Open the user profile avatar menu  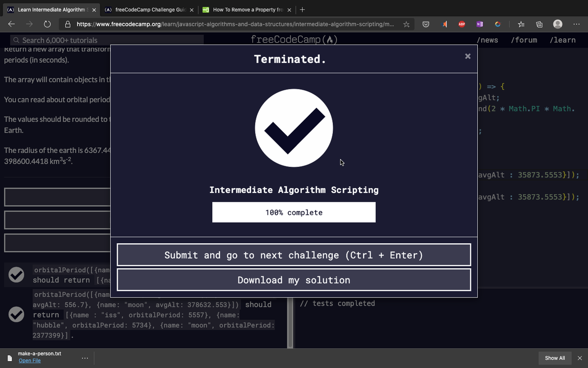[558, 24]
